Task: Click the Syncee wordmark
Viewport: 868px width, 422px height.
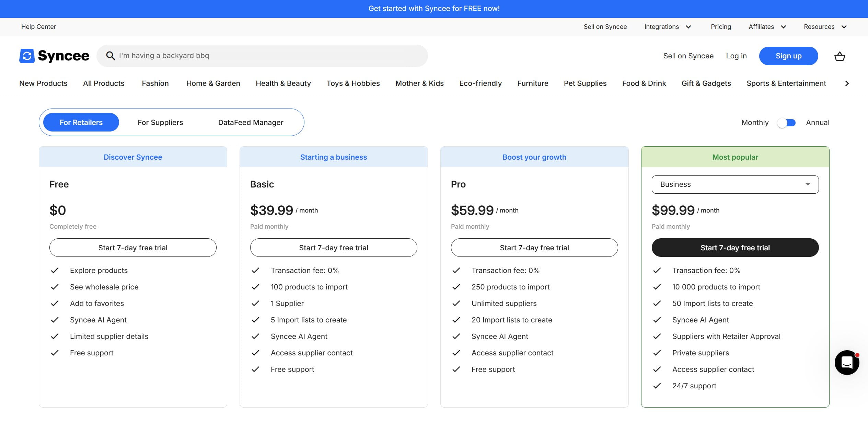Action: coord(63,56)
